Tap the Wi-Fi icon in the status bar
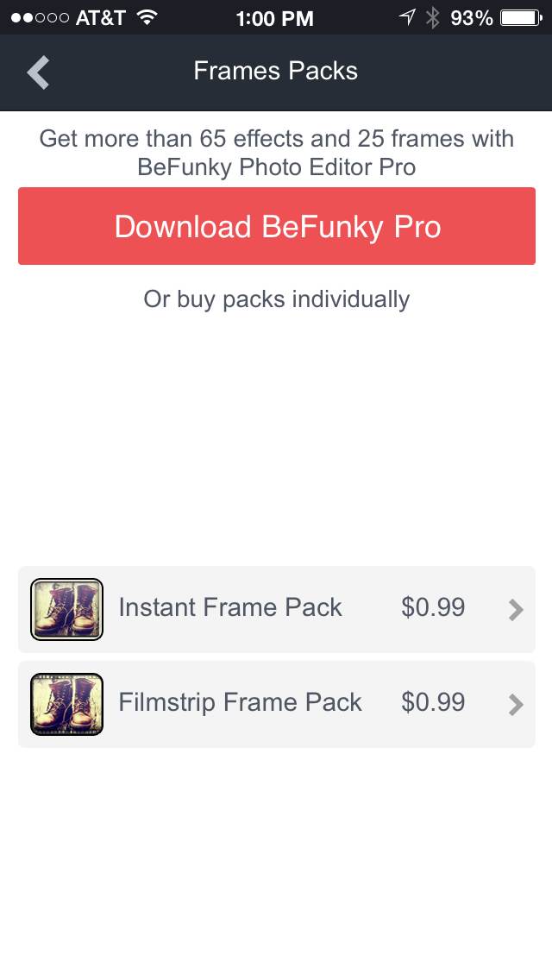 (x=147, y=17)
